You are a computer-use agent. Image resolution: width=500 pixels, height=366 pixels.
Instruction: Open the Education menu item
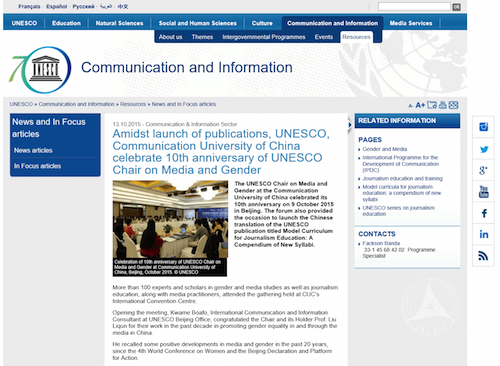(x=66, y=23)
